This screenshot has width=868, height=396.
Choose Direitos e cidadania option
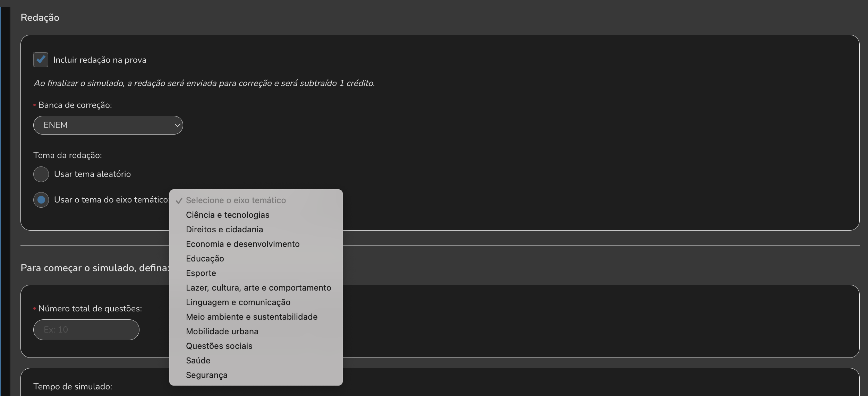pos(256,230)
